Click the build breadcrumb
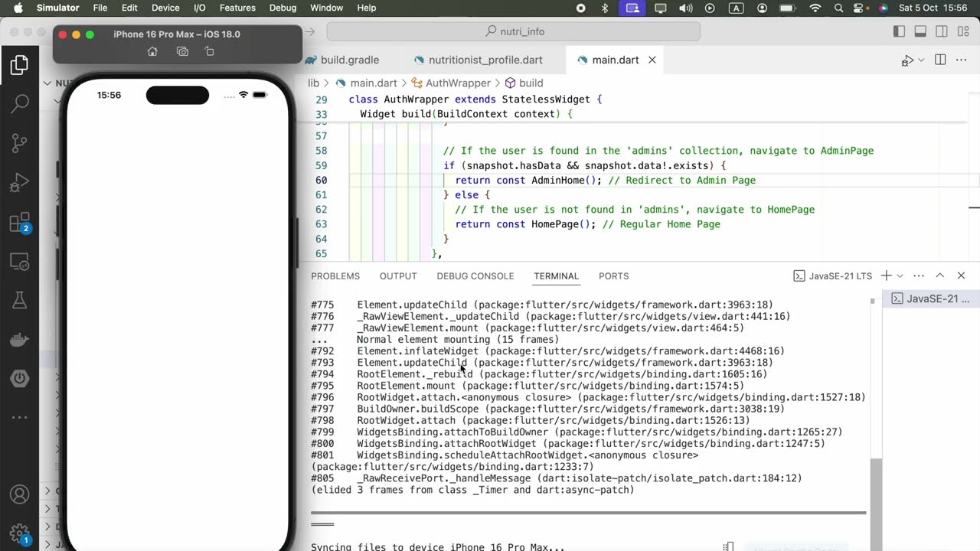The height and width of the screenshot is (551, 980). click(531, 83)
